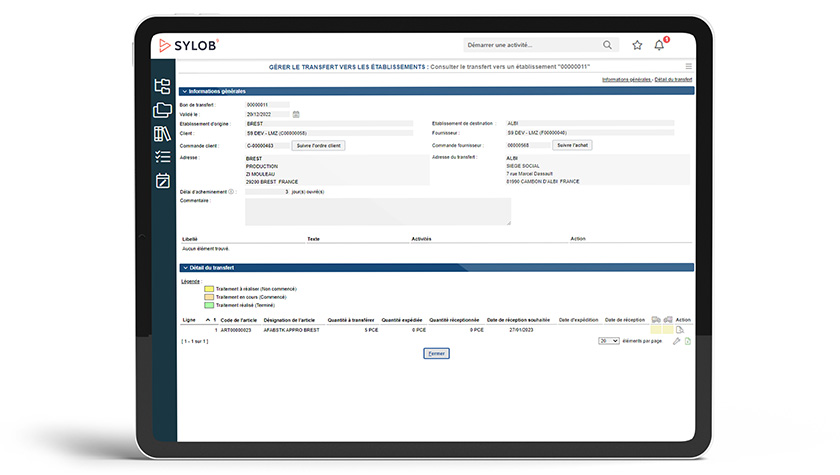The width and height of the screenshot is (840, 475).
Task: Open the notifications bell
Action: pos(659,45)
